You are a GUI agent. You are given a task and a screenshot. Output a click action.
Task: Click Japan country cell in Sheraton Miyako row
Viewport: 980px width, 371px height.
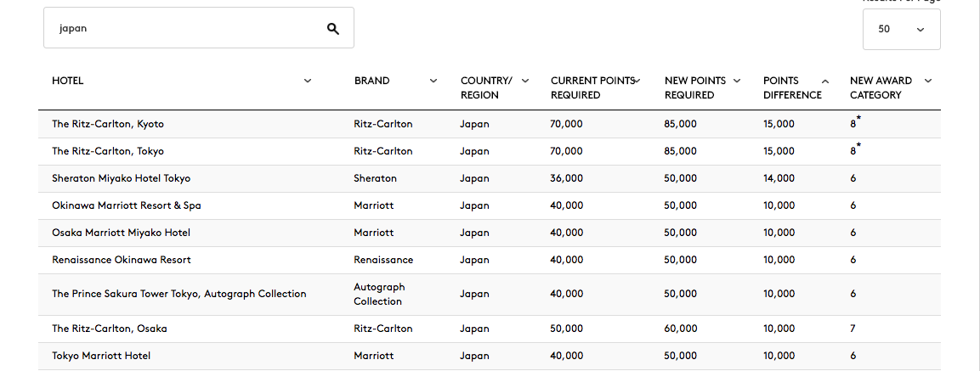click(x=474, y=178)
